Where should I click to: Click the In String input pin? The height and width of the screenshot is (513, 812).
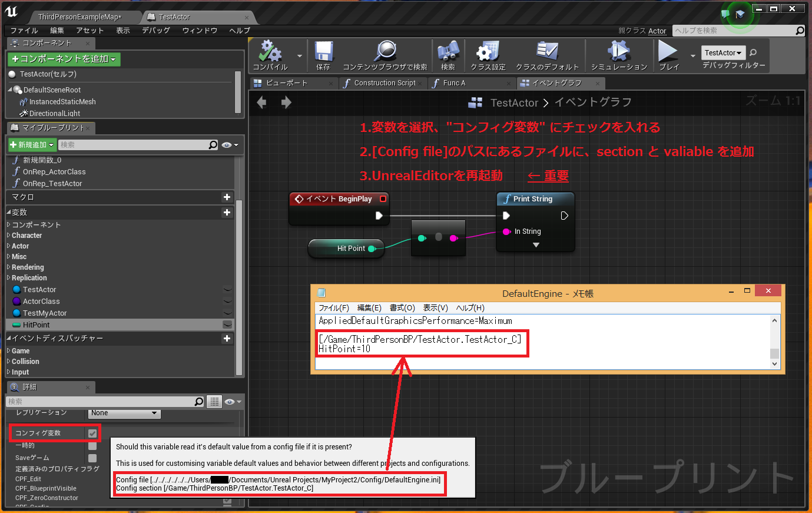[506, 231]
